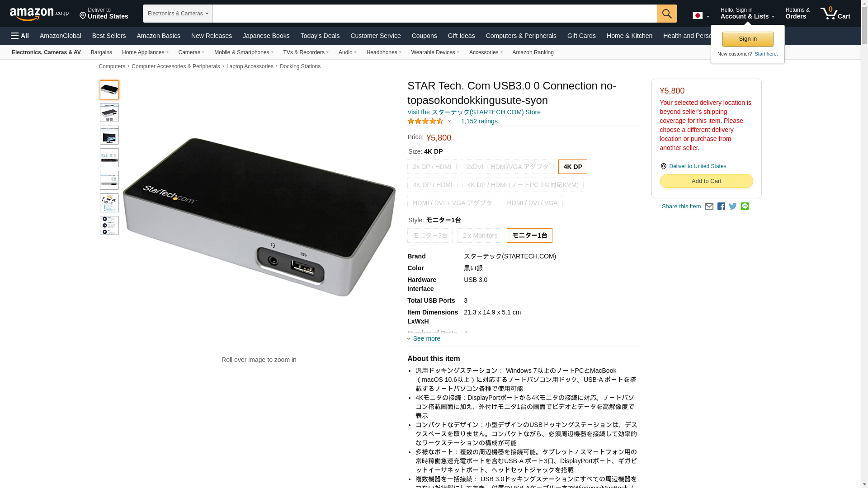Open the shopping cart icon
The width and height of the screenshot is (868, 488).
click(835, 14)
